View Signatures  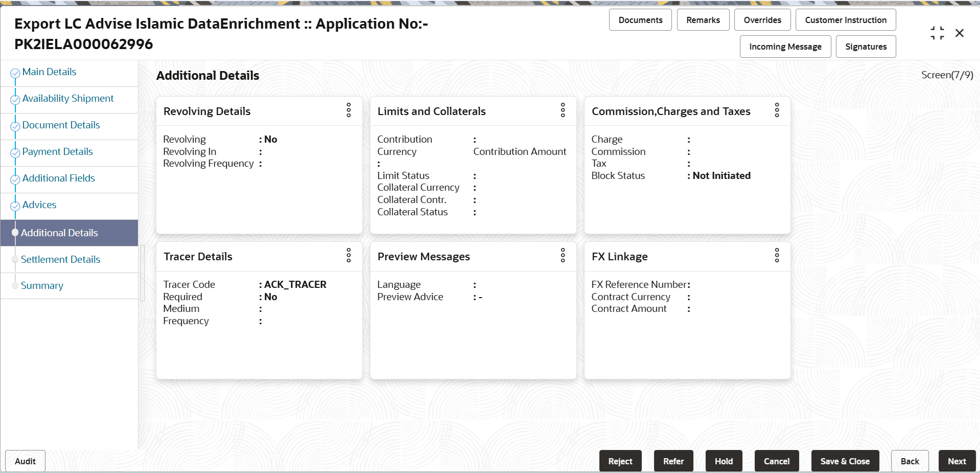pyautogui.click(x=866, y=47)
